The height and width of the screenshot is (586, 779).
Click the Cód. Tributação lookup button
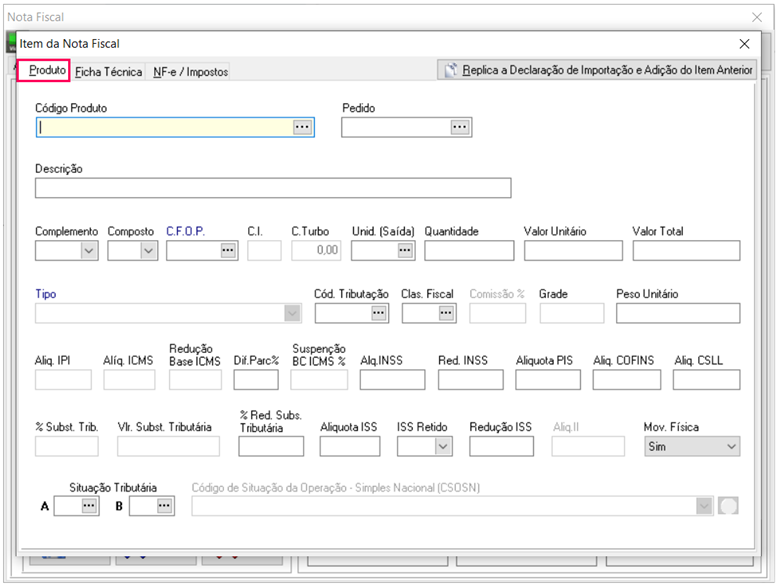pyautogui.click(x=378, y=313)
